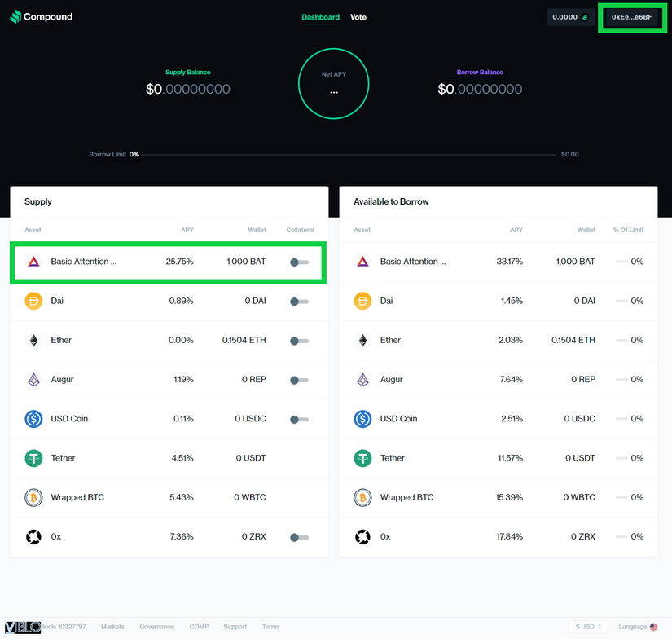Click the 0.0000 COMP balance button

pyautogui.click(x=570, y=17)
